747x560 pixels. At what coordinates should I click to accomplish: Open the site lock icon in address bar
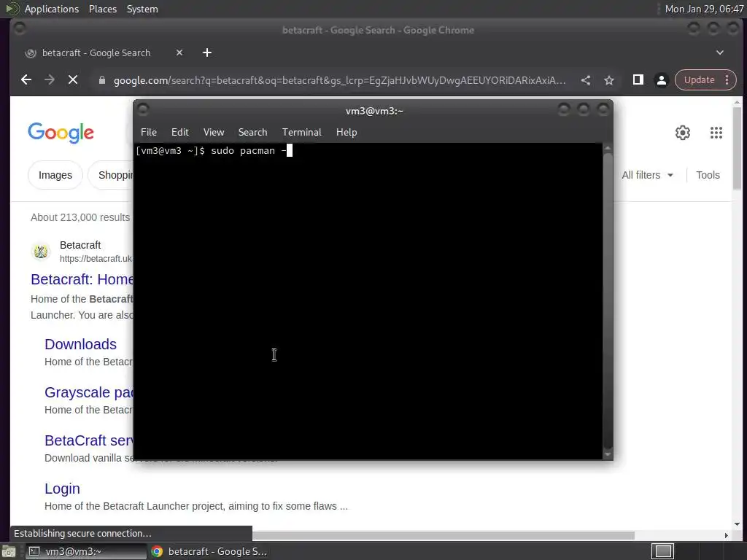click(101, 80)
